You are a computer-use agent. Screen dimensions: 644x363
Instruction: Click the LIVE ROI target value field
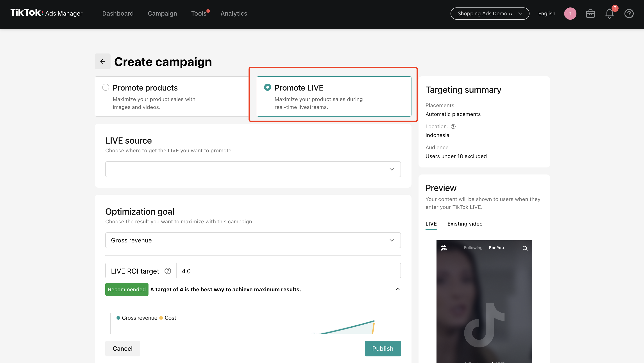[288, 271]
